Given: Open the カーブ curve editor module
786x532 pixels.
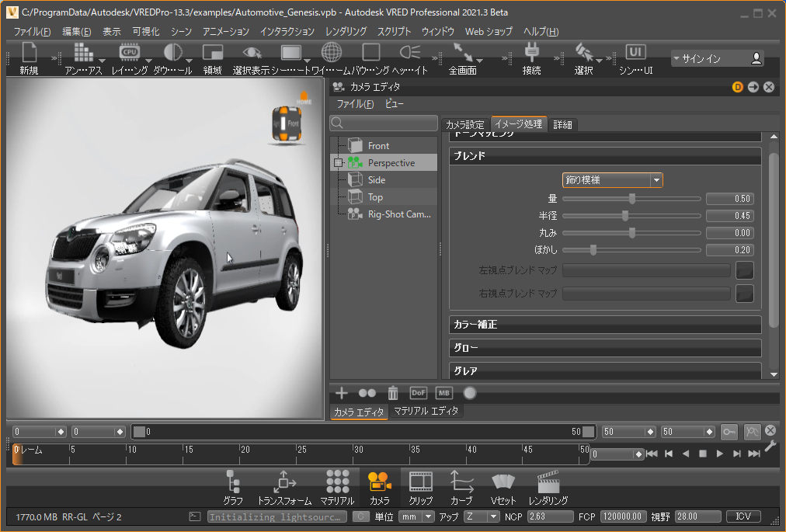Looking at the screenshot, I should [x=461, y=482].
